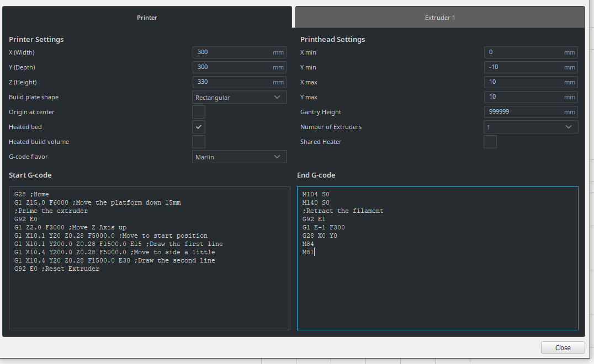Click the Y (Depth) value field
Screen dimensions: 594x364
pos(240,67)
